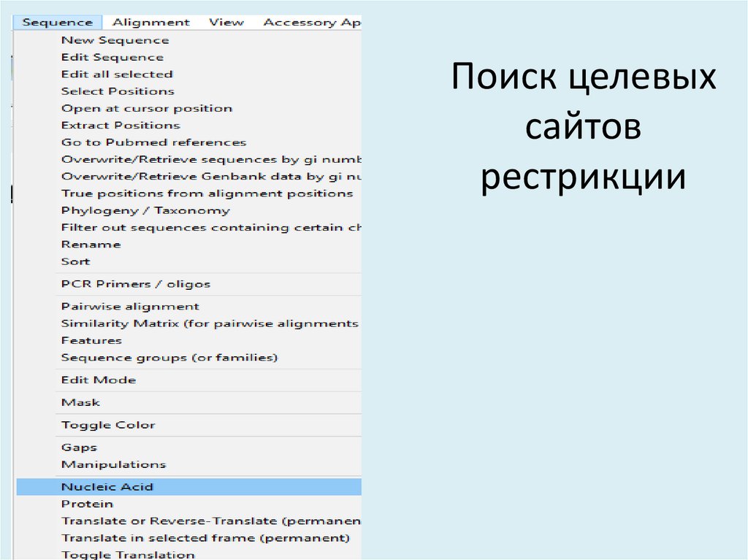The width and height of the screenshot is (748, 560).
Task: Select Edit all selected
Action: [x=117, y=74]
